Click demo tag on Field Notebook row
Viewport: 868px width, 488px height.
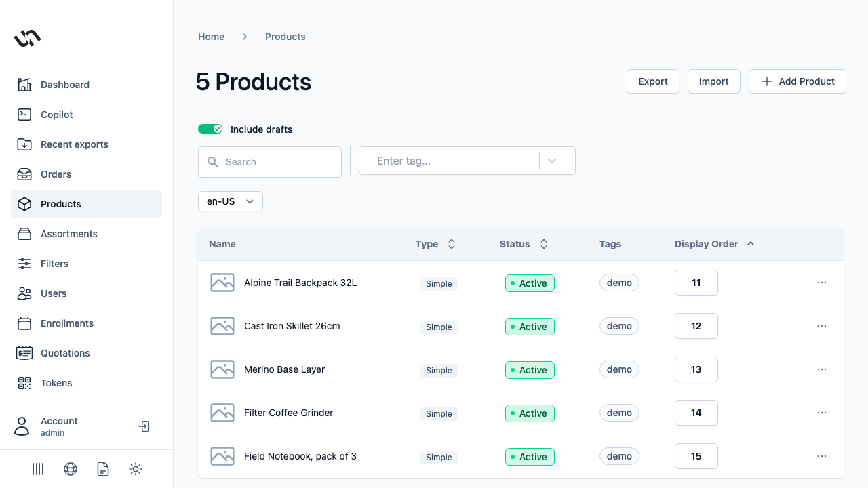click(x=619, y=456)
